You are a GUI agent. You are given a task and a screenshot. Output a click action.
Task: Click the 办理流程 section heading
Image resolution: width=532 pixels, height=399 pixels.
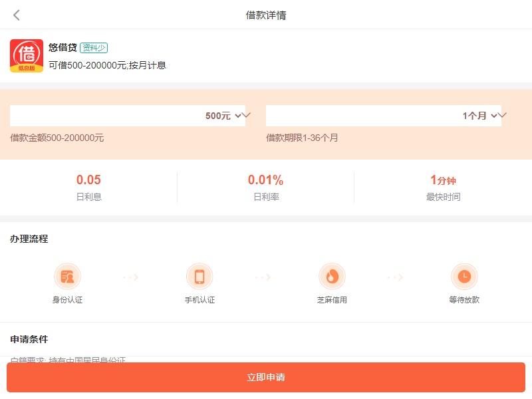pos(29,239)
